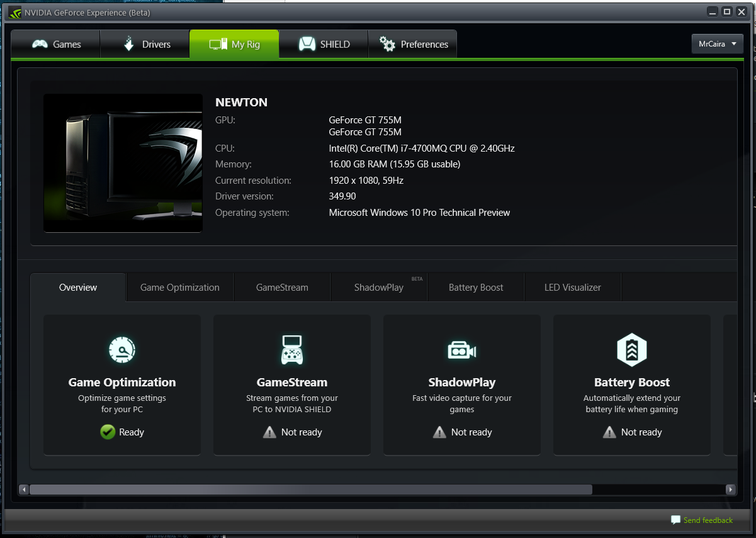Click the 16.00 GB RAM memory value
The height and width of the screenshot is (538, 756).
tap(395, 164)
